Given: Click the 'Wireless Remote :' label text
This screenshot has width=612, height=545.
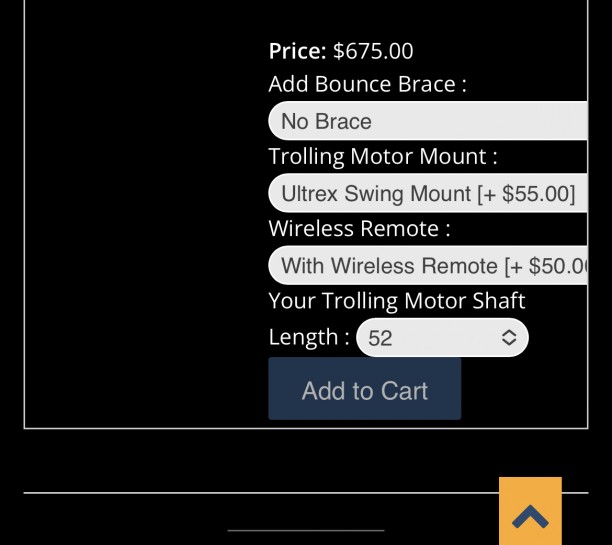Looking at the screenshot, I should tap(359, 229).
